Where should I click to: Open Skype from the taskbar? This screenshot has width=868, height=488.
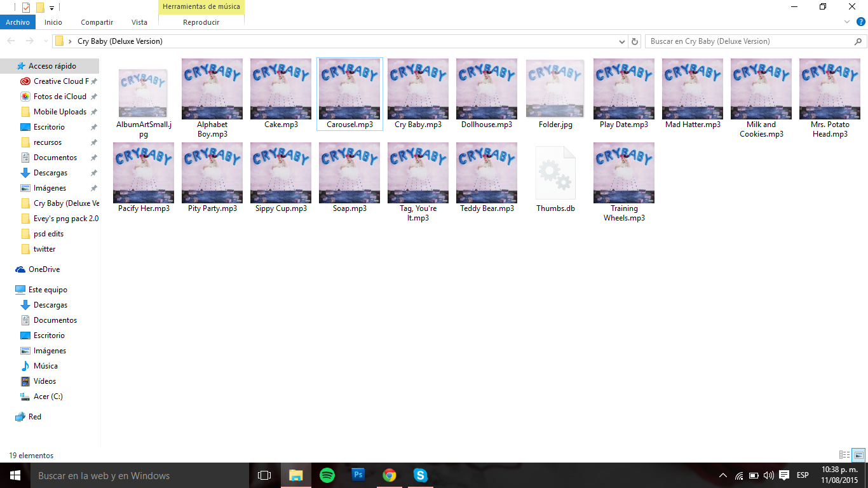pos(421,475)
